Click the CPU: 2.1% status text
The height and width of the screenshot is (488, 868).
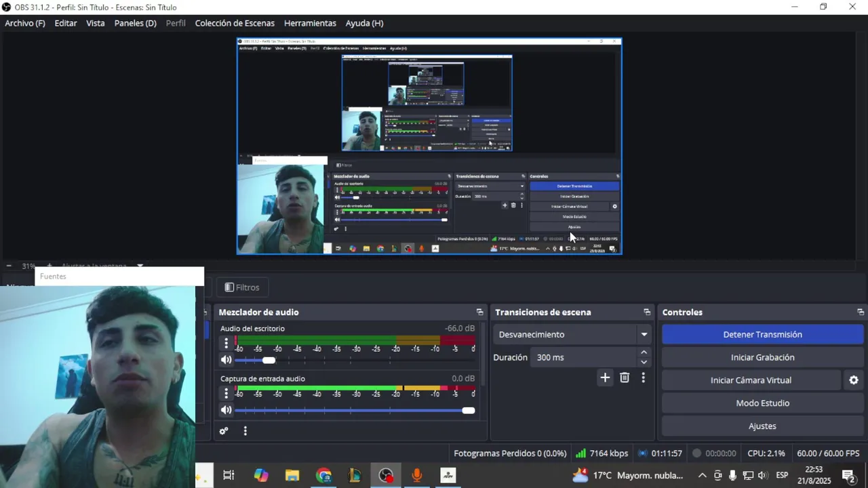coord(766,453)
